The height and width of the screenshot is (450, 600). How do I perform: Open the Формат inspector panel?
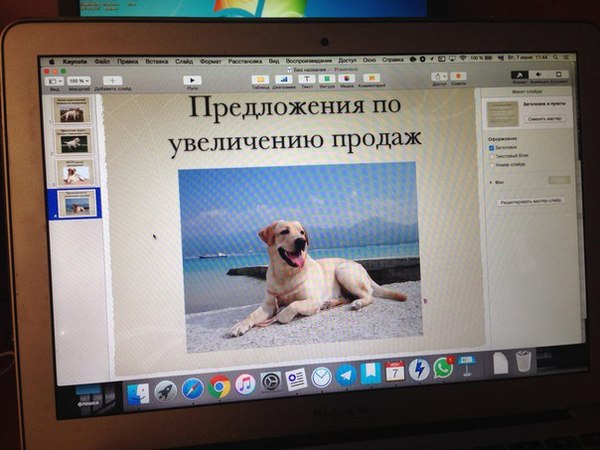click(x=519, y=74)
